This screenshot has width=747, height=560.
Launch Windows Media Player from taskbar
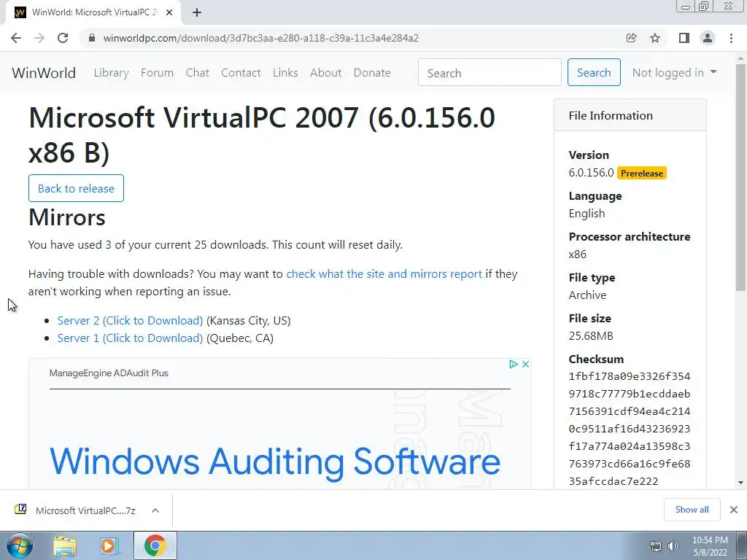tap(109, 545)
